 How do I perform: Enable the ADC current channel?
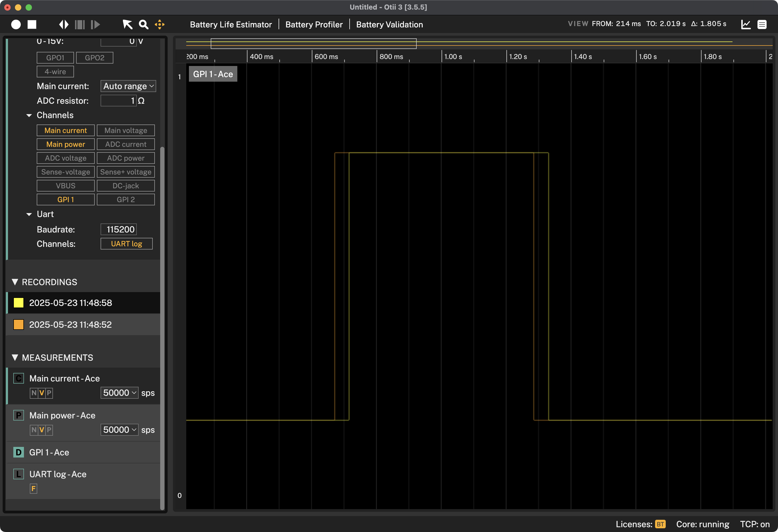126,144
